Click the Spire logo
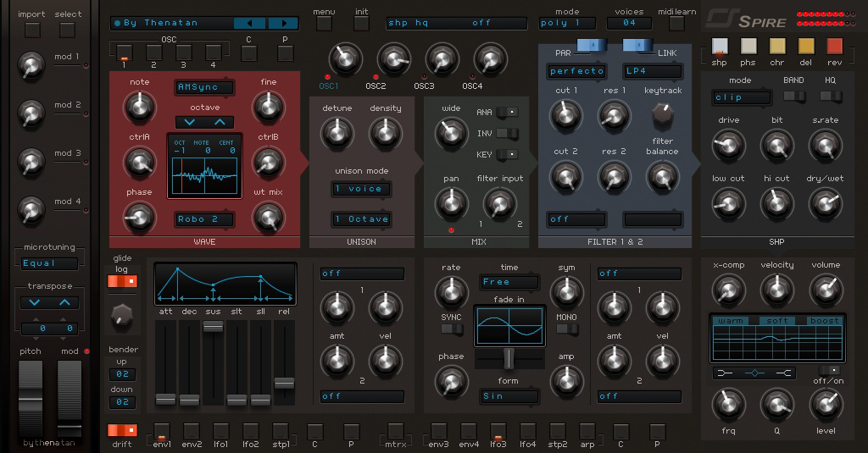This screenshot has height=453, width=868. [x=746, y=19]
